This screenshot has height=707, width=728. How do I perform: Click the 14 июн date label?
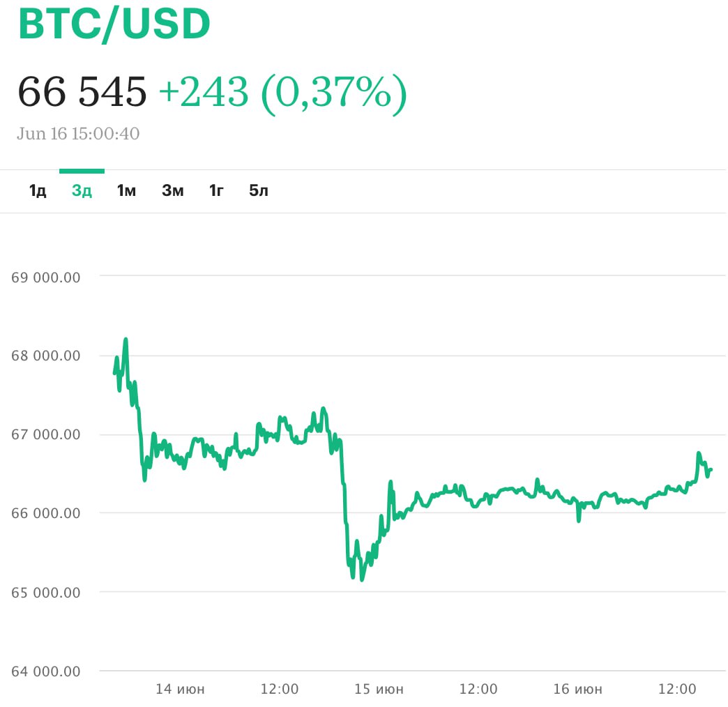tap(180, 689)
